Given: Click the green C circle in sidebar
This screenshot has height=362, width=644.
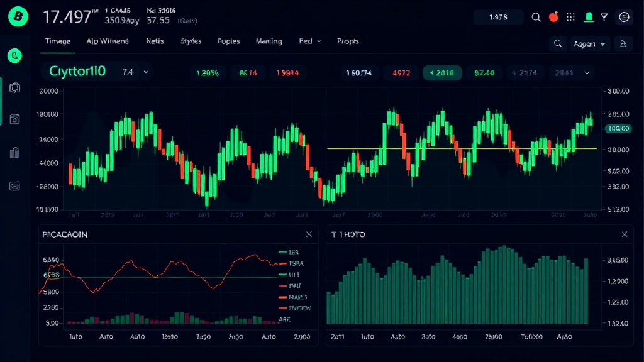Looking at the screenshot, I should pyautogui.click(x=15, y=55).
